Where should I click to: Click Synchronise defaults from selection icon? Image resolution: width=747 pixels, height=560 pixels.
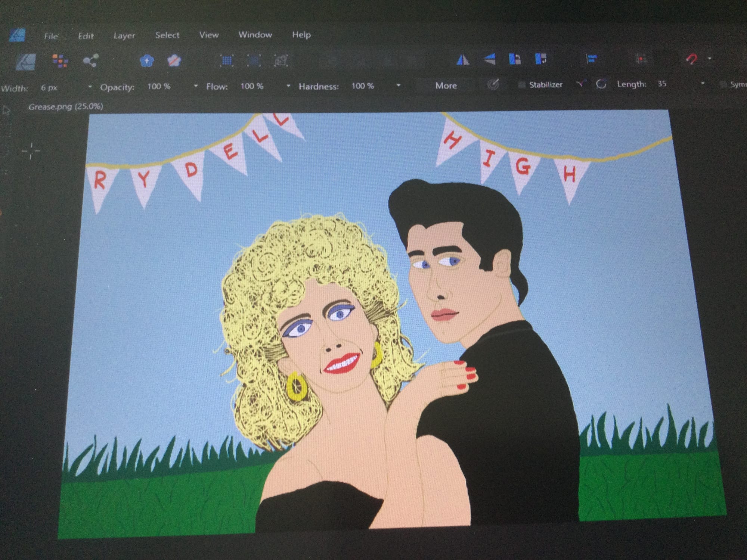[147, 60]
